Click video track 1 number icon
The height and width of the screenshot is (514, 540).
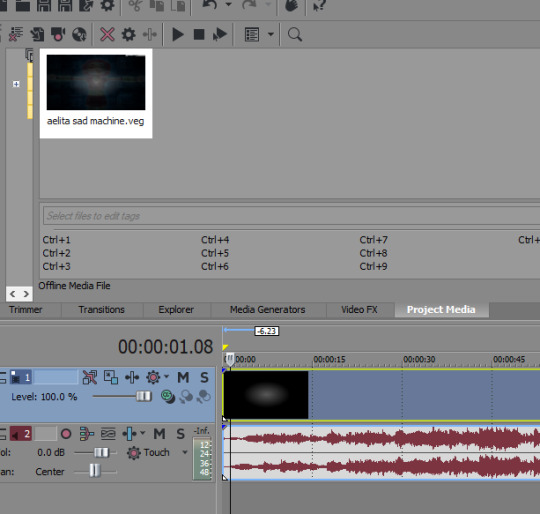(21, 377)
